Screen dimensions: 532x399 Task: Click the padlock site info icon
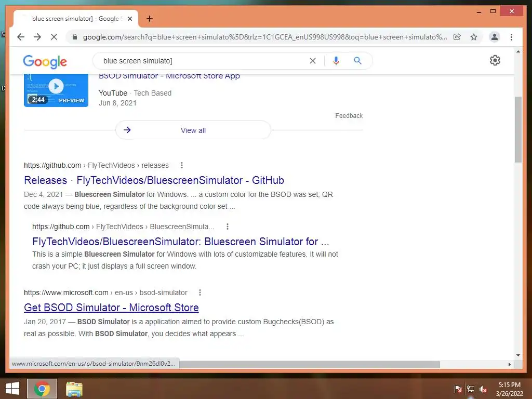[x=75, y=37]
